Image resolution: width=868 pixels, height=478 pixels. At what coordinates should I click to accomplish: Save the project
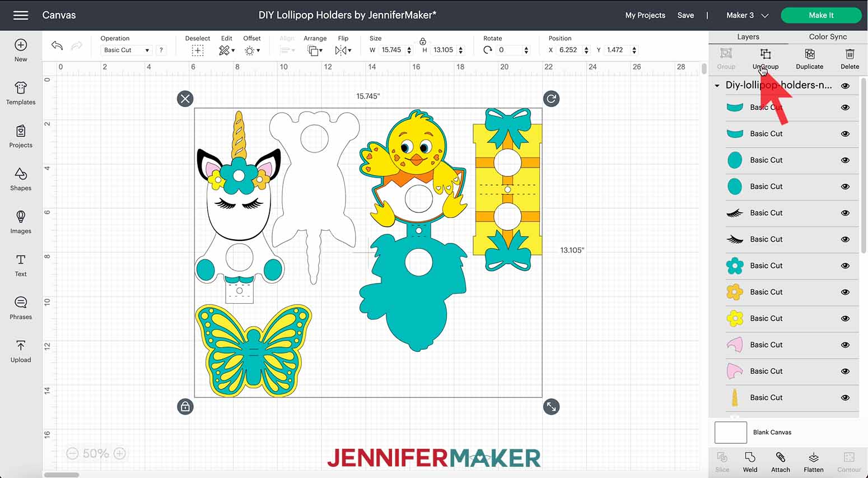pyautogui.click(x=685, y=15)
